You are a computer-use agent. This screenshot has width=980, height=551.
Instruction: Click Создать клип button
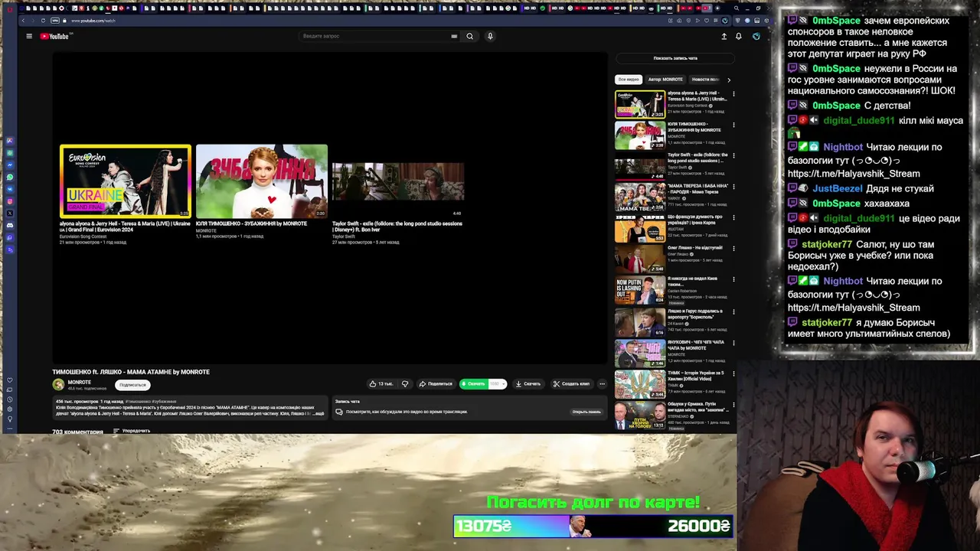click(x=572, y=384)
